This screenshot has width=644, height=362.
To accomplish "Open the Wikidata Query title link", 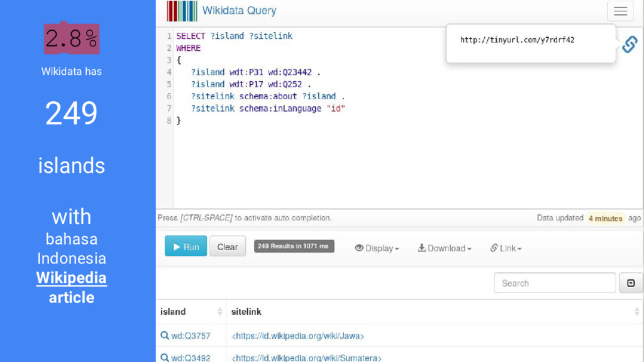I will tap(239, 11).
